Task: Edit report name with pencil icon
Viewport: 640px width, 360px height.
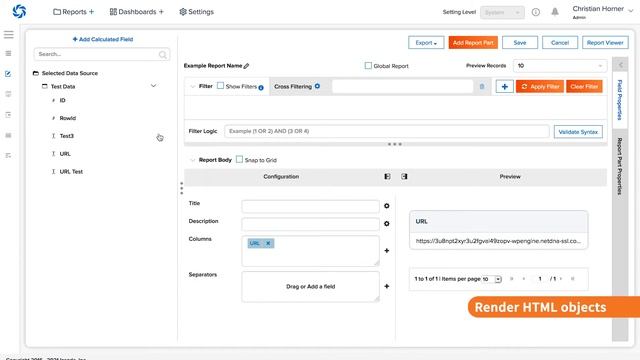Action: [x=246, y=66]
